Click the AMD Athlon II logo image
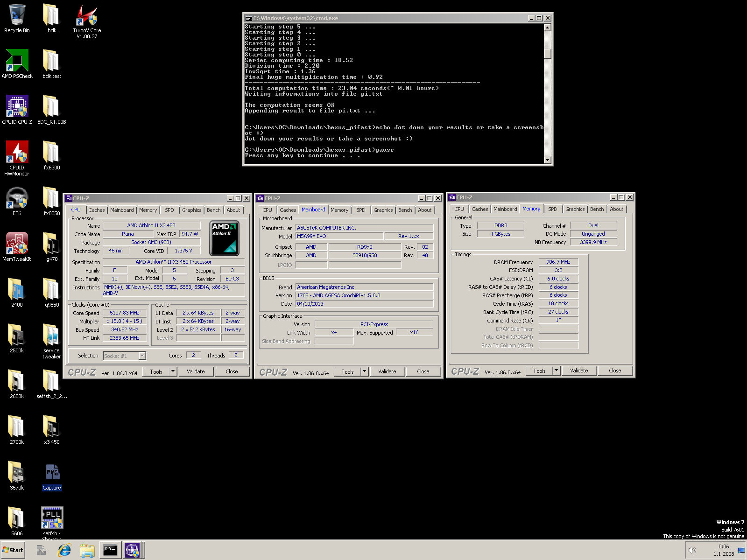 [x=225, y=238]
